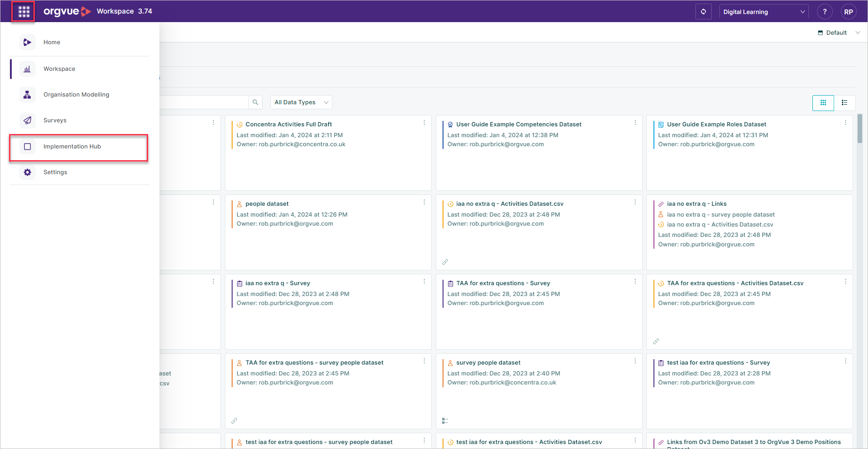The width and height of the screenshot is (868, 449).
Task: Open the Organisation Modelling icon
Action: [x=27, y=94]
